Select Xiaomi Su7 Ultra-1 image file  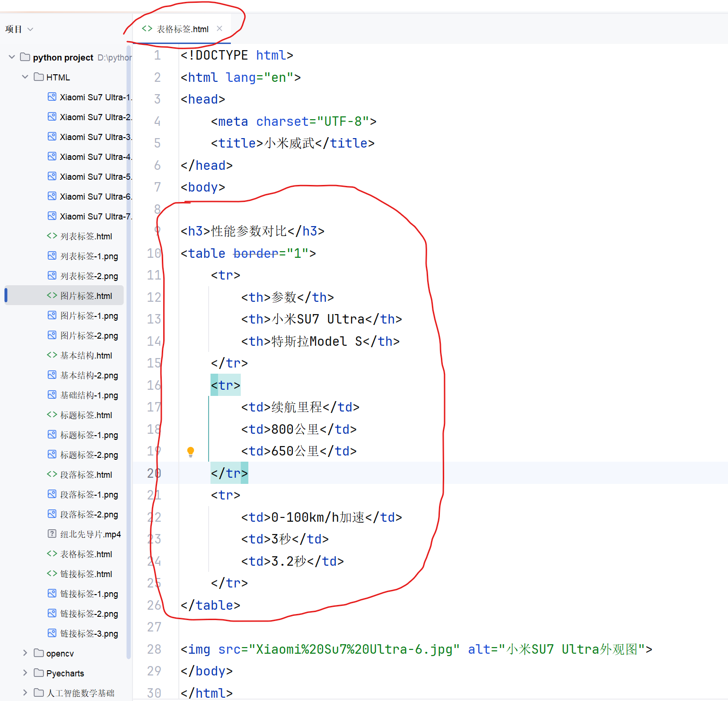click(x=90, y=97)
